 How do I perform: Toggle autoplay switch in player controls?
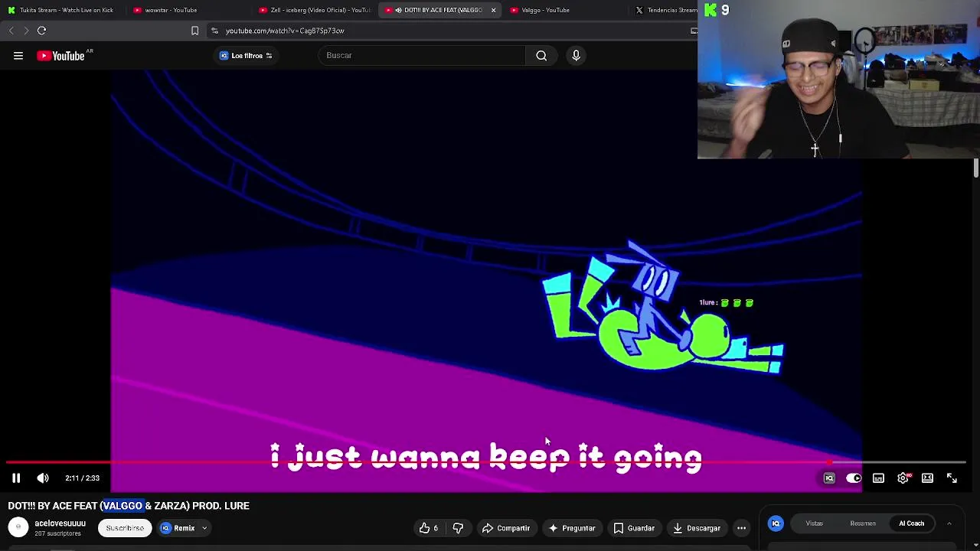point(854,478)
